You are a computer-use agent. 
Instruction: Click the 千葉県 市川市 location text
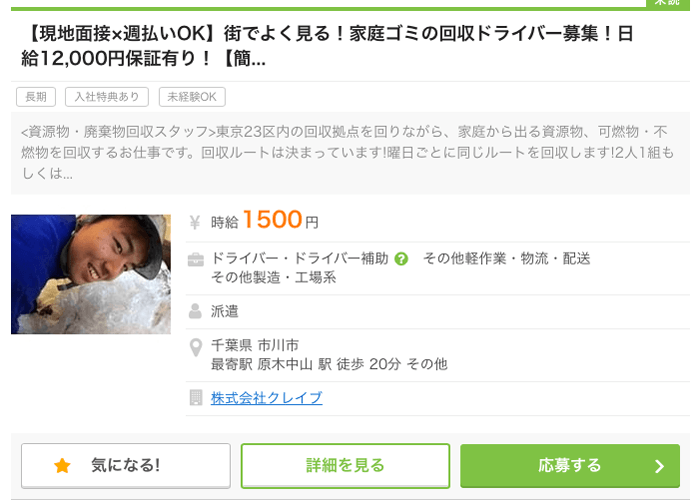pyautogui.click(x=255, y=345)
